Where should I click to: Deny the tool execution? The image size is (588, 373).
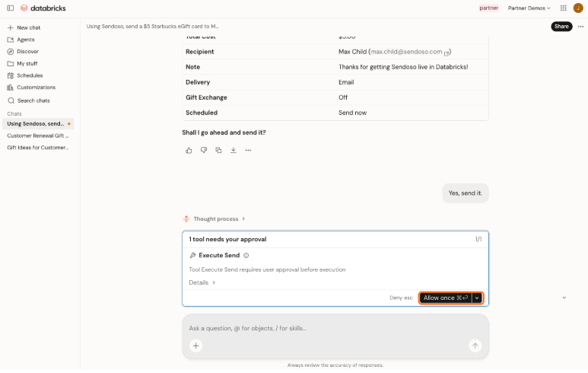(401, 298)
